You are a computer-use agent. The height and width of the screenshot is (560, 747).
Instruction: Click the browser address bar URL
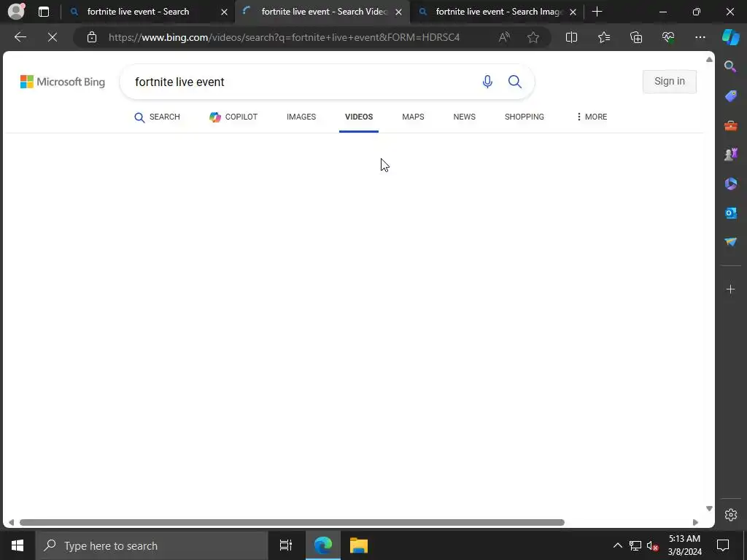284,37
